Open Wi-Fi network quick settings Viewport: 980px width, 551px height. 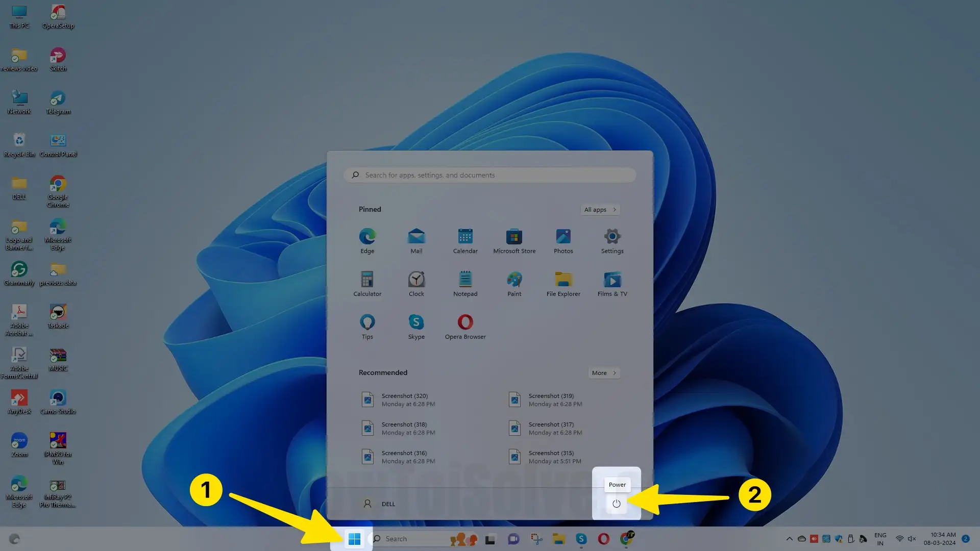tap(900, 539)
